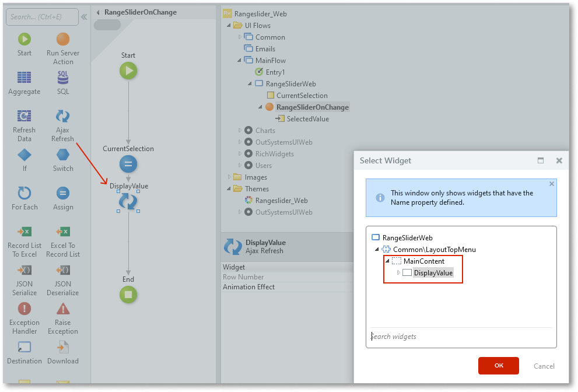Select the SQL tool

[x=62, y=78]
